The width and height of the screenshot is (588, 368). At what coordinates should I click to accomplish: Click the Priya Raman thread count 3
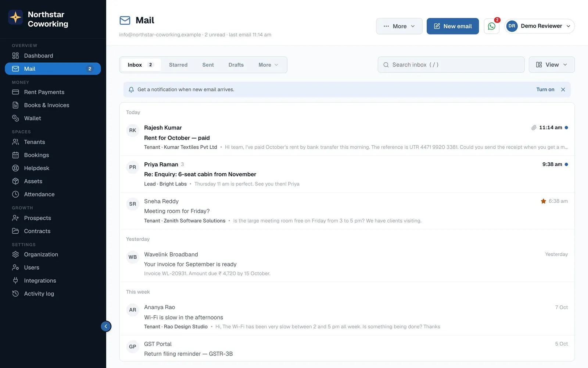coord(182,164)
